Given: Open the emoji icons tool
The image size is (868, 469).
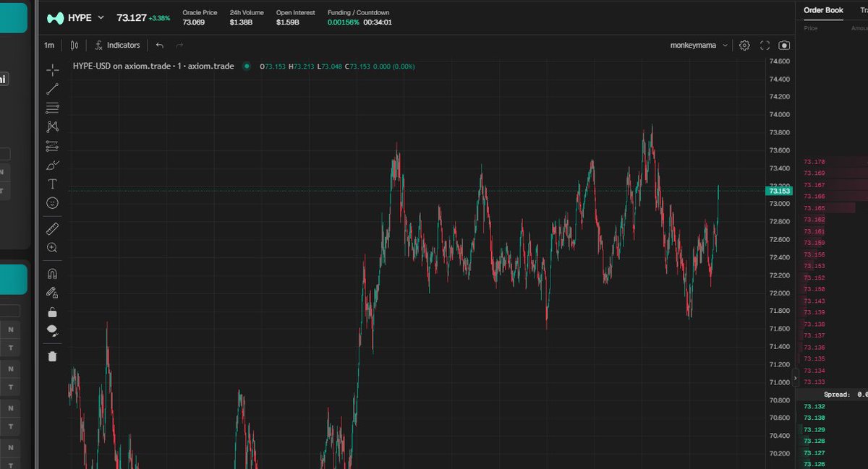Looking at the screenshot, I should point(52,203).
